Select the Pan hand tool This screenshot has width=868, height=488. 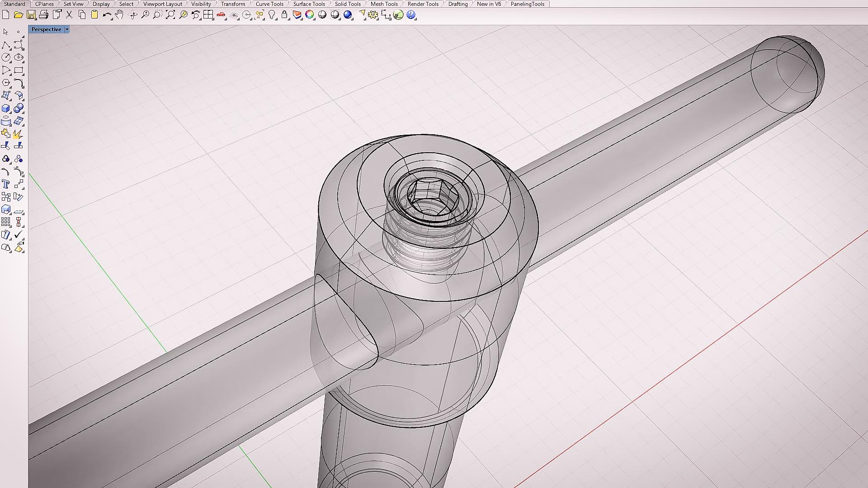pyautogui.click(x=119, y=15)
